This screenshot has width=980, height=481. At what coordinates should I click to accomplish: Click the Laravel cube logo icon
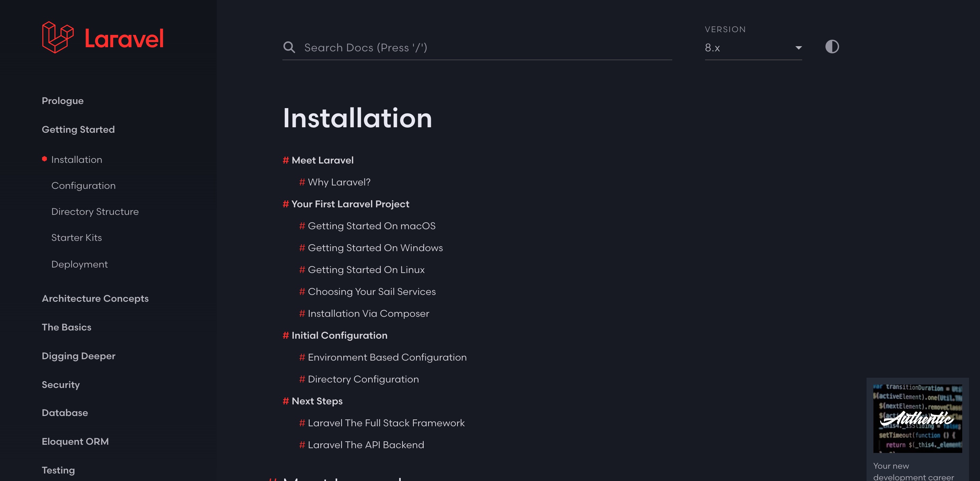pos(58,37)
